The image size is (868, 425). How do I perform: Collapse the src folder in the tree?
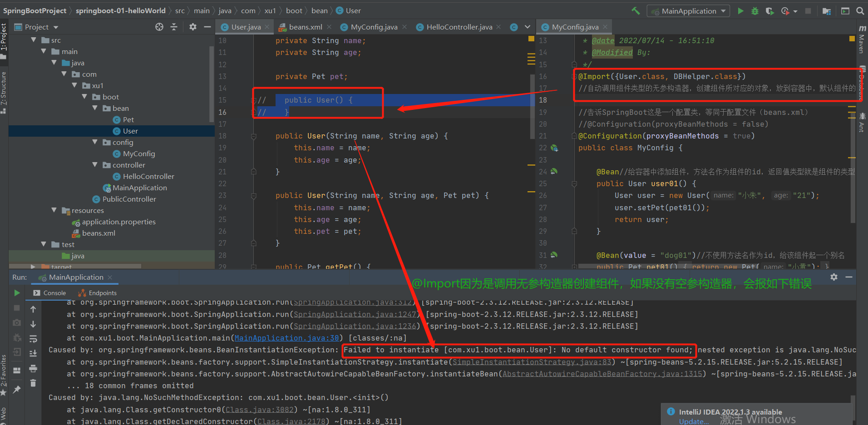34,40
